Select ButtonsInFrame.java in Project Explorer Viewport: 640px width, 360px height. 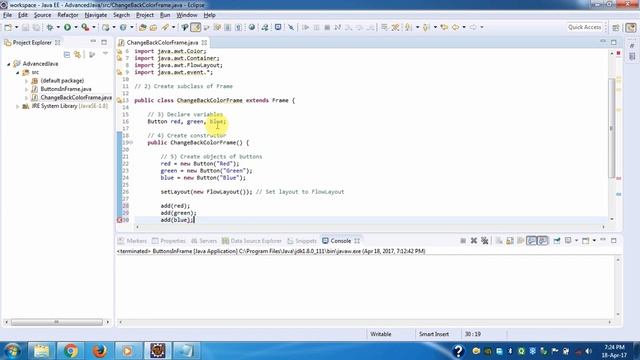[x=66, y=89]
